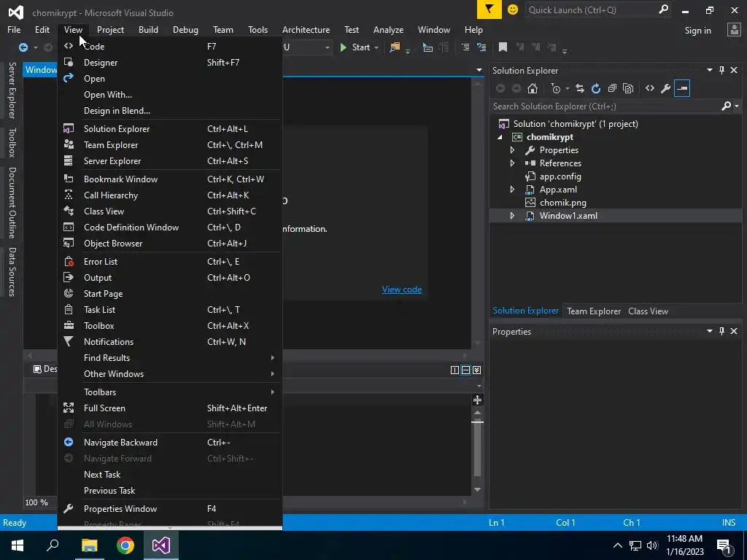Click the green Start debugging button
The width and height of the screenshot is (747, 560).
point(355,47)
